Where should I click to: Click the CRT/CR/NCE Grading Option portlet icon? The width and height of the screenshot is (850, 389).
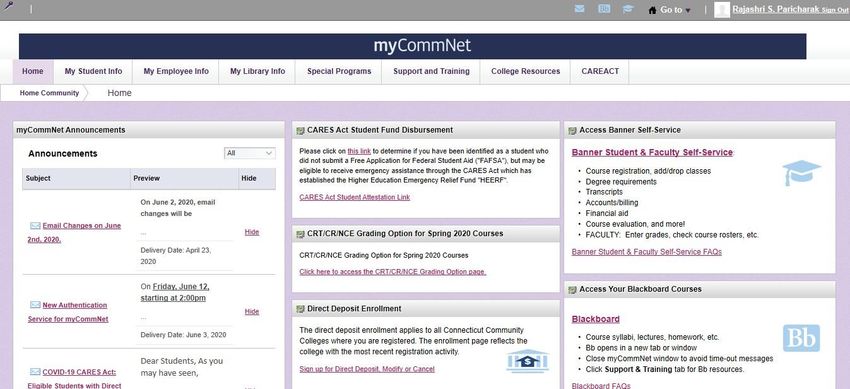[300, 234]
